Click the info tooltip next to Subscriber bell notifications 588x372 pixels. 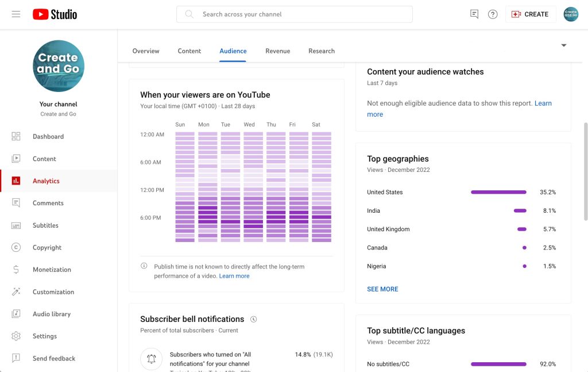coord(253,319)
